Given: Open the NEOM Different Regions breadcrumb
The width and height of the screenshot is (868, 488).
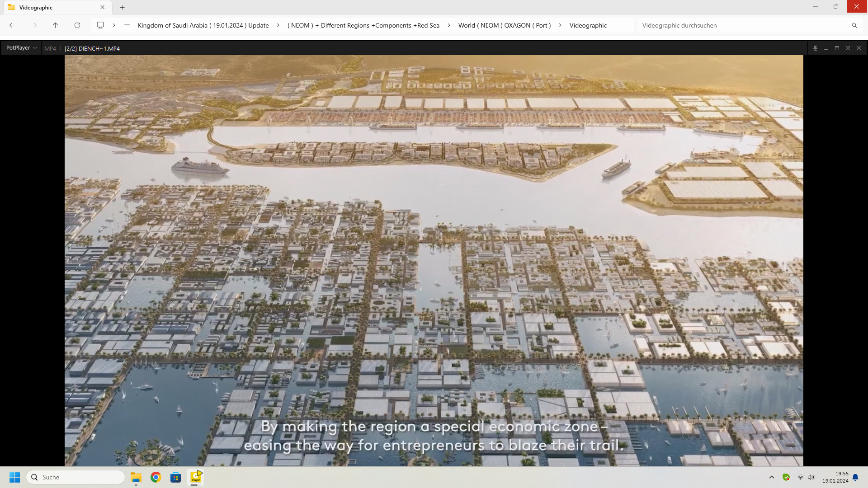Looking at the screenshot, I should pyautogui.click(x=363, y=25).
